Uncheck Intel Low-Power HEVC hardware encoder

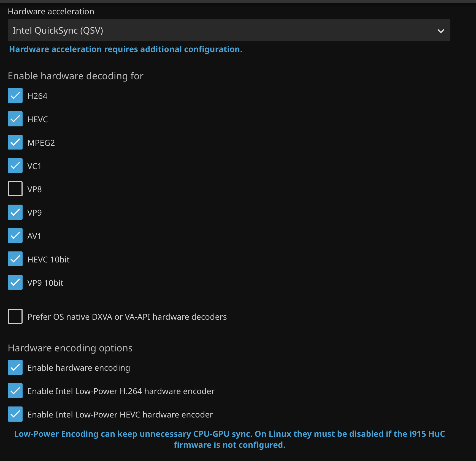15,414
